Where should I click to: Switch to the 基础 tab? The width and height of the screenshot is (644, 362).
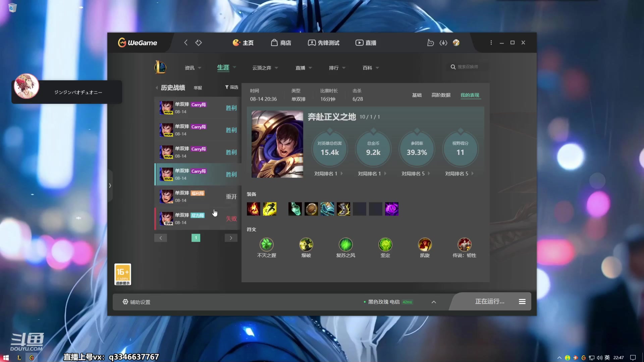coord(417,95)
